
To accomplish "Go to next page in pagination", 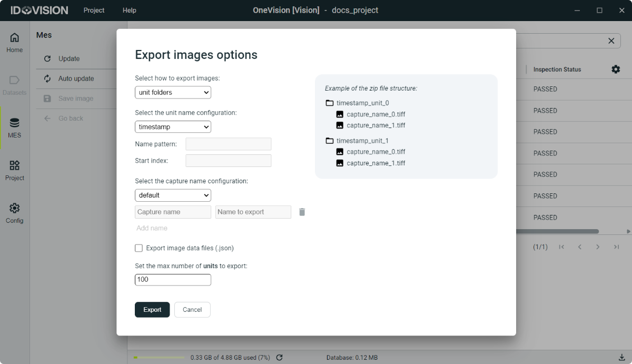I will [x=598, y=247].
